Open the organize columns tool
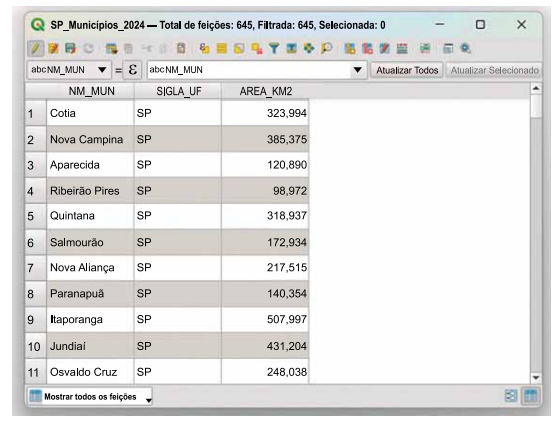 pyautogui.click(x=385, y=48)
